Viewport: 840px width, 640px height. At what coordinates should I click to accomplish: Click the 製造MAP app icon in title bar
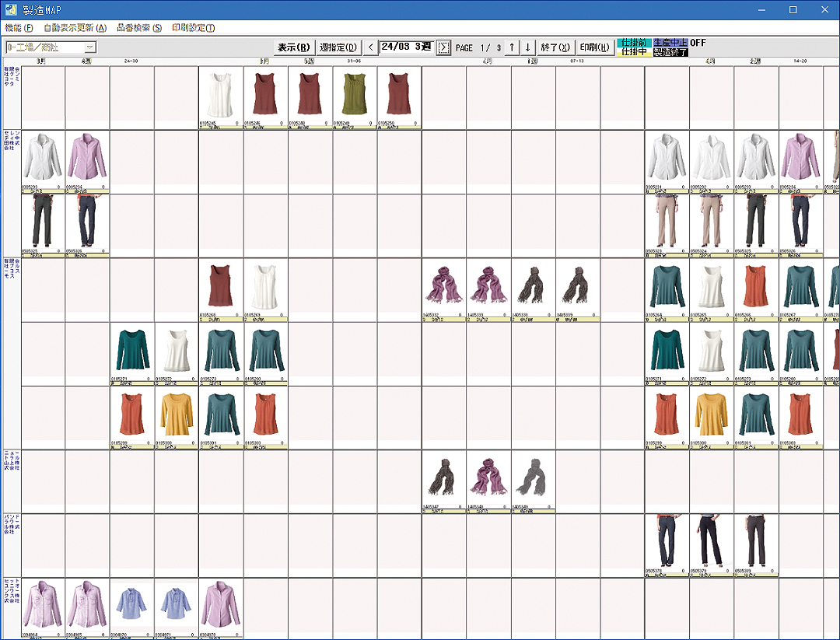(11, 10)
